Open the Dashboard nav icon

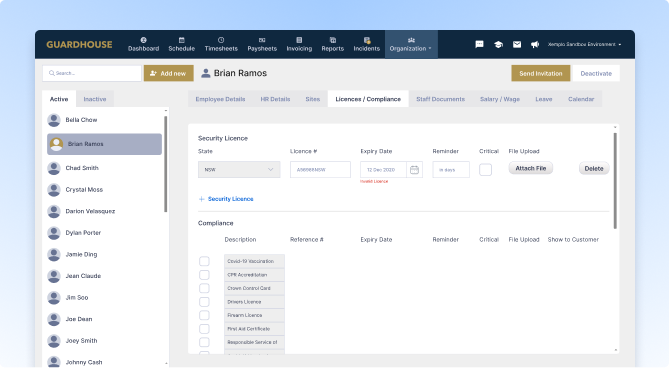(x=143, y=40)
